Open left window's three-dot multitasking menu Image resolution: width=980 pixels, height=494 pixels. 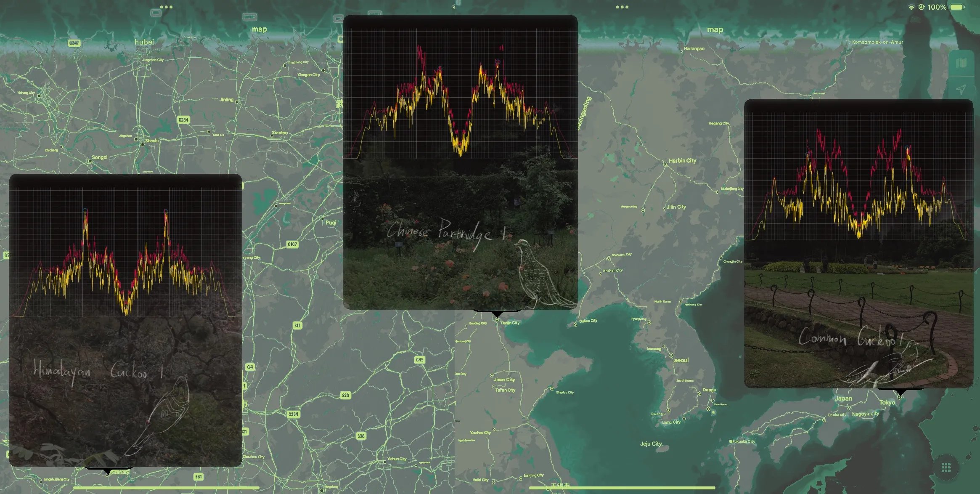(166, 7)
